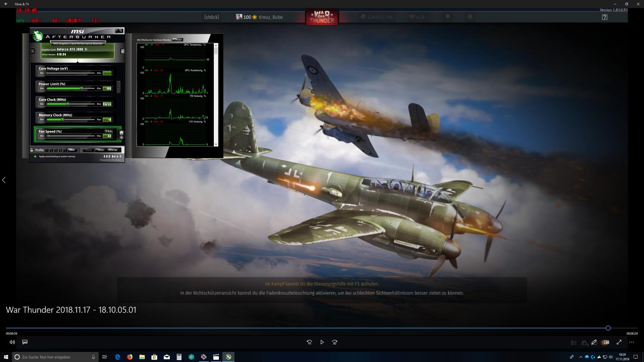The height and width of the screenshot is (362, 644).
Task: Click the War Thunder logo in the video
Action: (322, 17)
